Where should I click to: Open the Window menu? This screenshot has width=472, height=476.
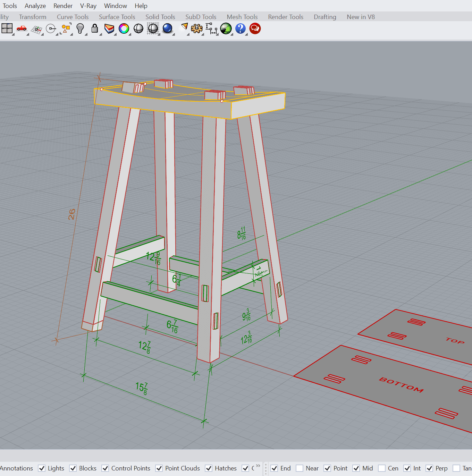tap(116, 6)
